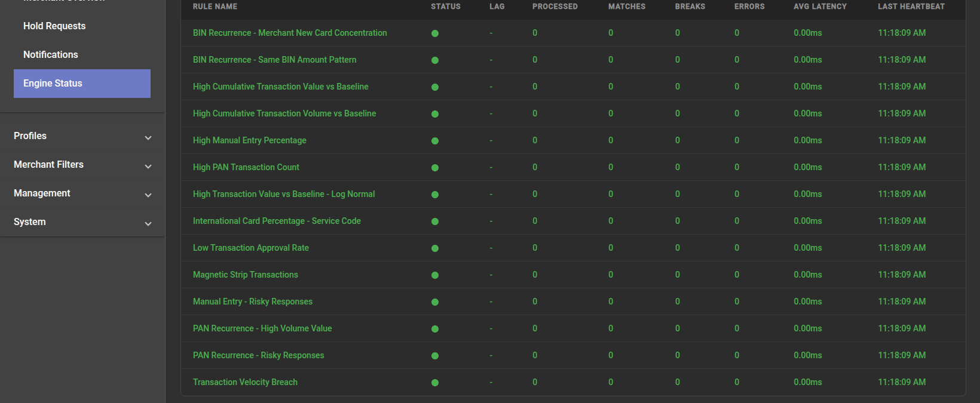Open the Management sidebar group
This screenshot has height=403, width=980.
pos(82,193)
